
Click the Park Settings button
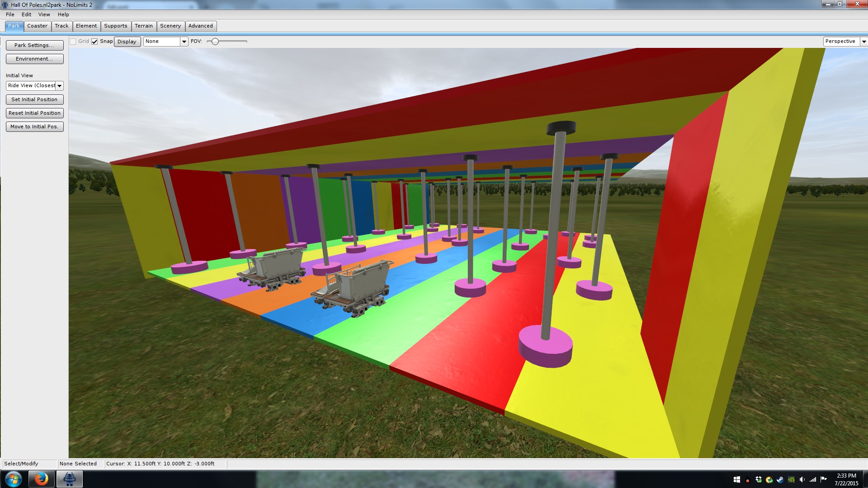(34, 45)
